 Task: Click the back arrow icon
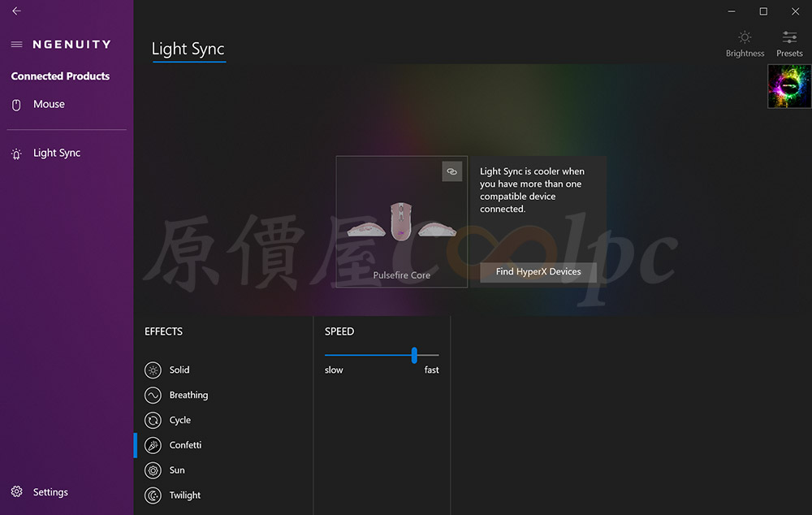pos(16,11)
